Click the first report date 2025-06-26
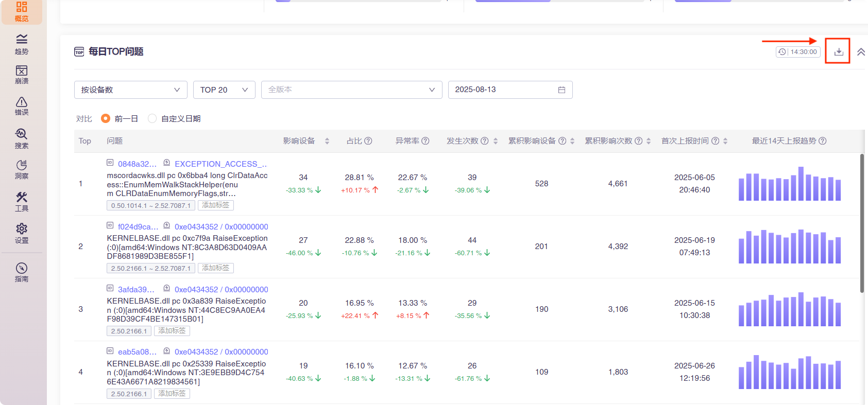 point(694,366)
